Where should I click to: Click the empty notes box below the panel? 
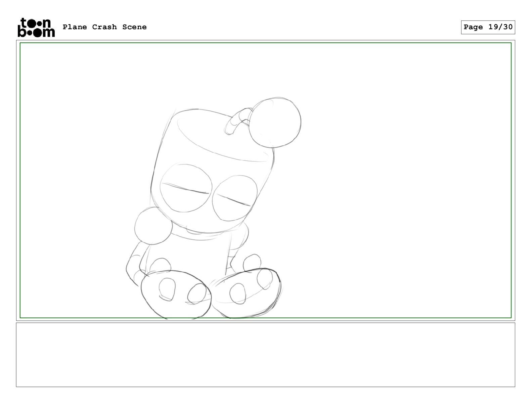(x=265, y=355)
